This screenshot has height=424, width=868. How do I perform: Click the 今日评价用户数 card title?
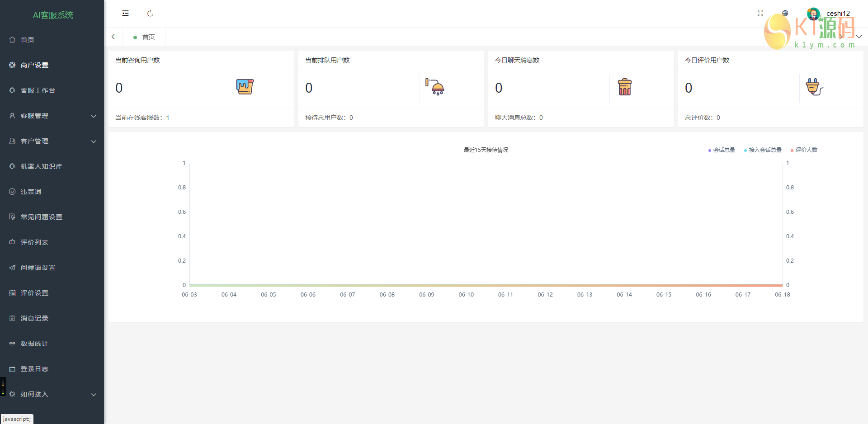click(x=707, y=60)
